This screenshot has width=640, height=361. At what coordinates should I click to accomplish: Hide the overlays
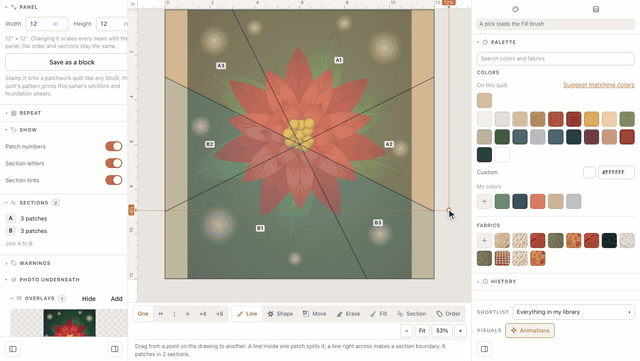pyautogui.click(x=89, y=299)
